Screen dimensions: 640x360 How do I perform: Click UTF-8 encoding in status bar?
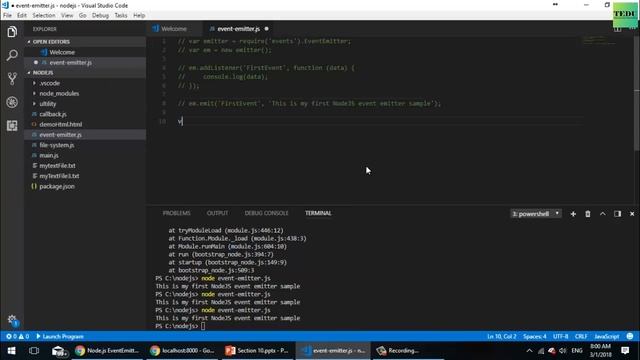[x=560, y=336]
